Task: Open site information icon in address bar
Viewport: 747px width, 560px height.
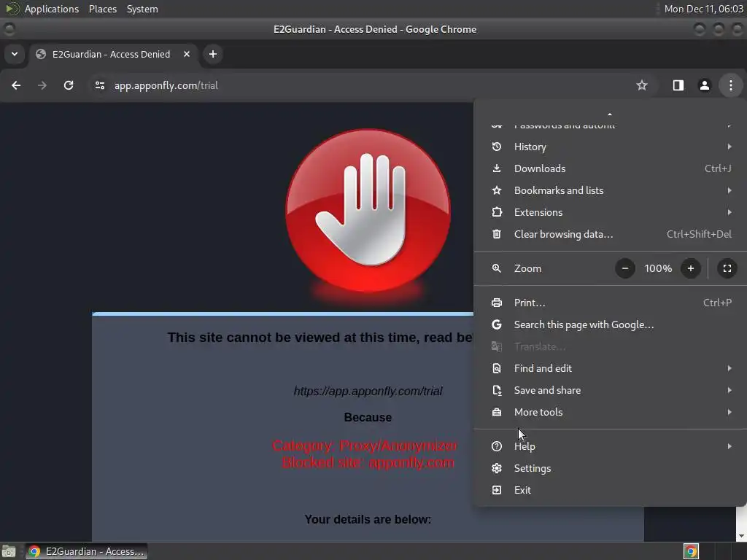Action: (x=99, y=85)
